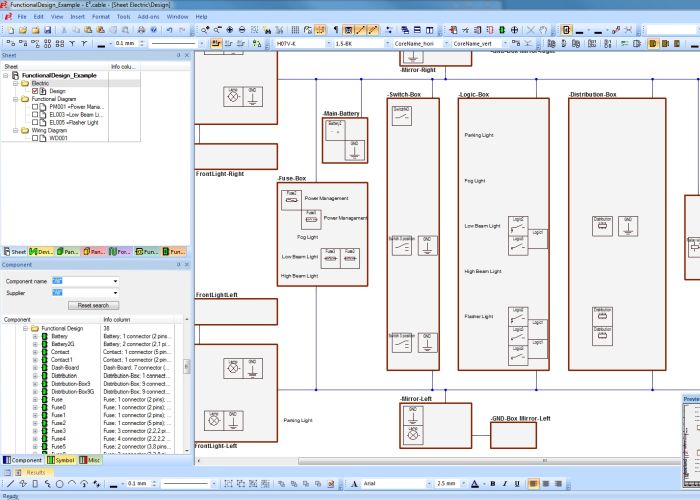Image resolution: width=700 pixels, height=500 pixels.
Task: Click the Undo arrow icon
Action: 168,30
